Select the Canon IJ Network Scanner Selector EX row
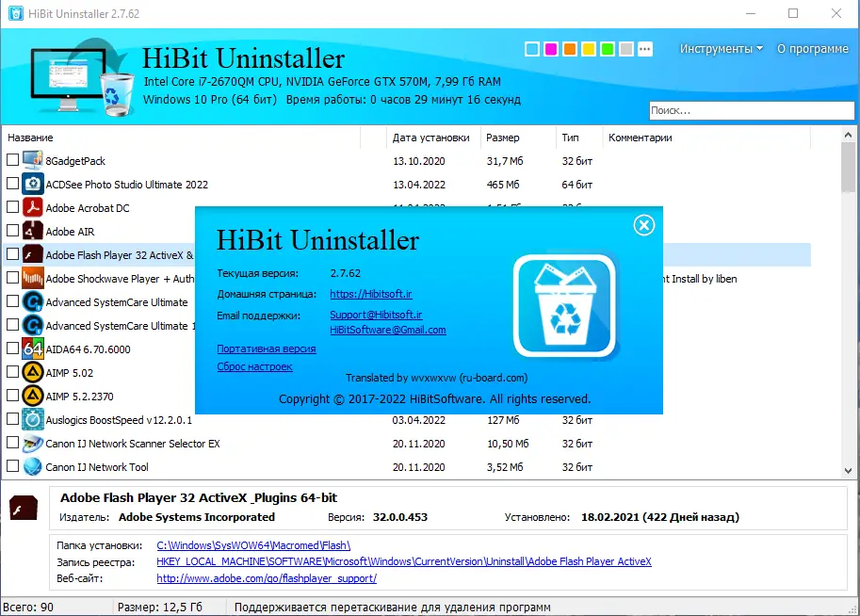This screenshot has width=860, height=616. 407,444
